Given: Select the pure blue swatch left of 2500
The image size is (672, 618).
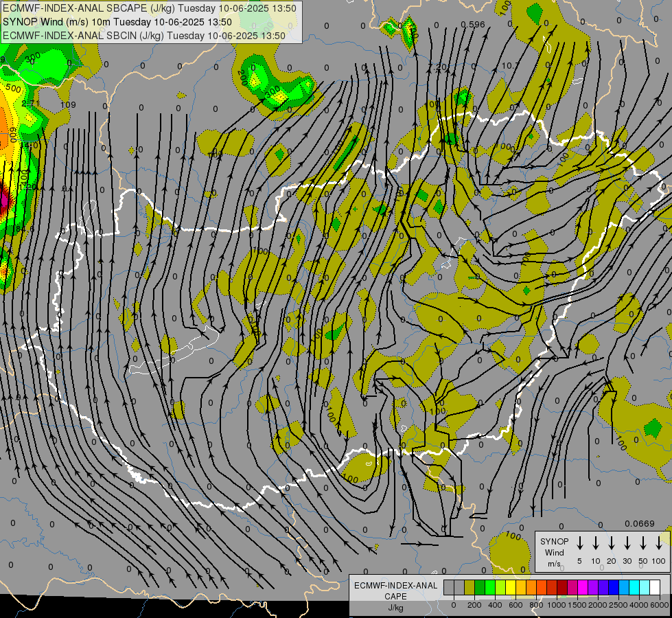Looking at the screenshot, I should (614, 587).
